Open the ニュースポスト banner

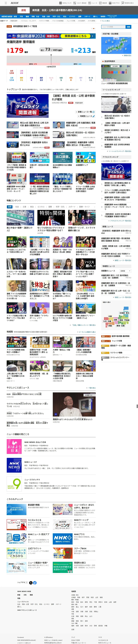pyautogui.click(x=63, y=509)
